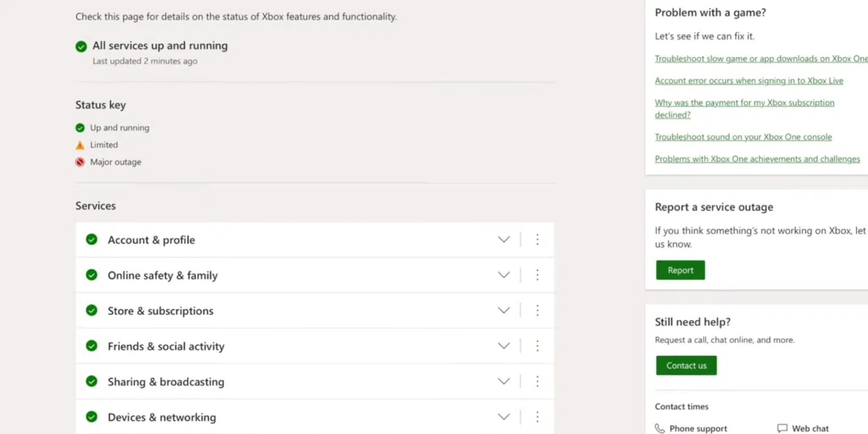Expand the Friends & social activity chevron
868x434 pixels.
[x=504, y=346]
